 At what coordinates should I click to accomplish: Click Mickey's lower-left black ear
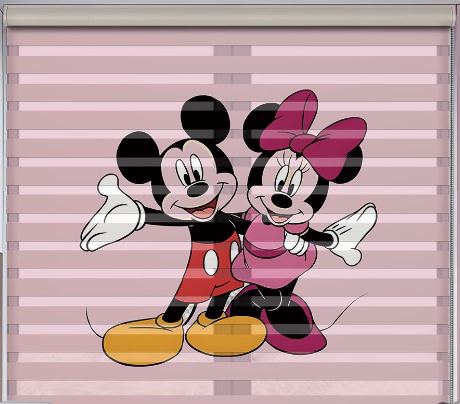pyautogui.click(x=138, y=157)
